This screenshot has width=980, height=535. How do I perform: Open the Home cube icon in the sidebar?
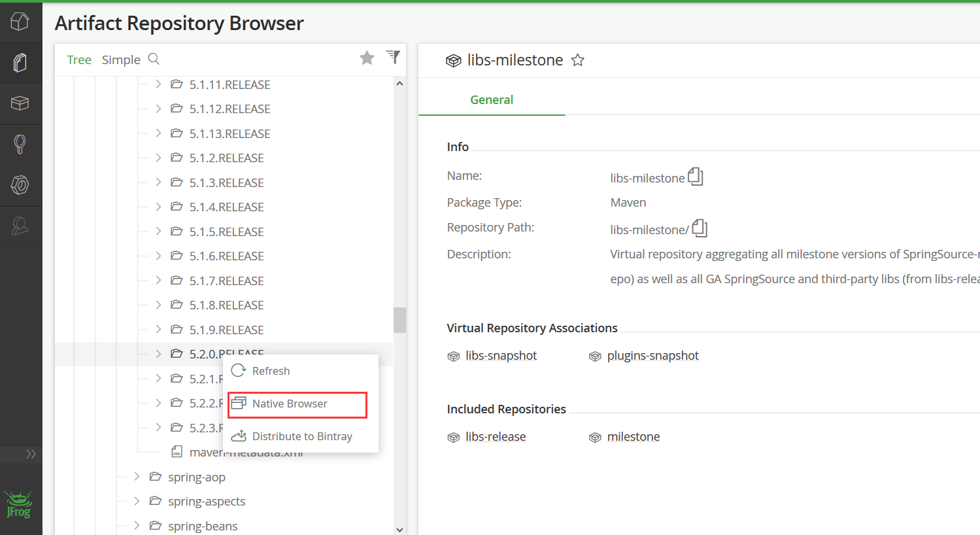[20, 22]
